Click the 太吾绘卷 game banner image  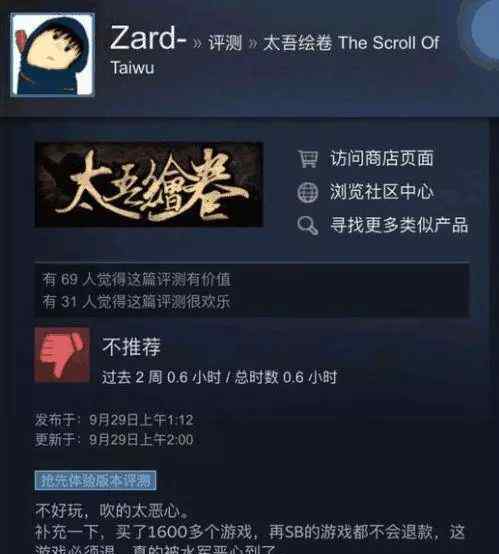point(148,184)
